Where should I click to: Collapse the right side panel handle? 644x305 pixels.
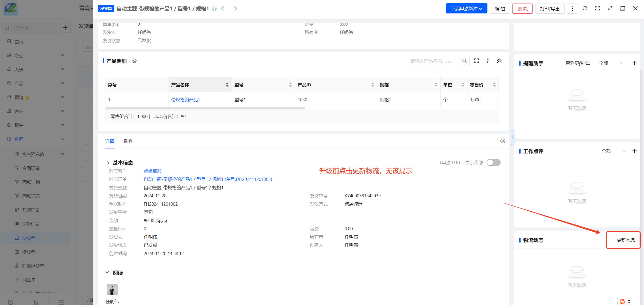click(512, 137)
